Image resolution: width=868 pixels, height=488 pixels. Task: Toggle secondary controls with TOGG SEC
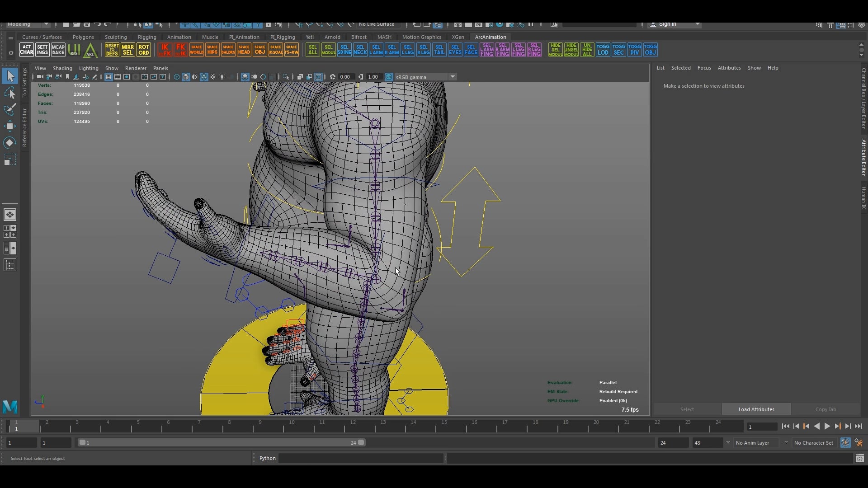(618, 50)
